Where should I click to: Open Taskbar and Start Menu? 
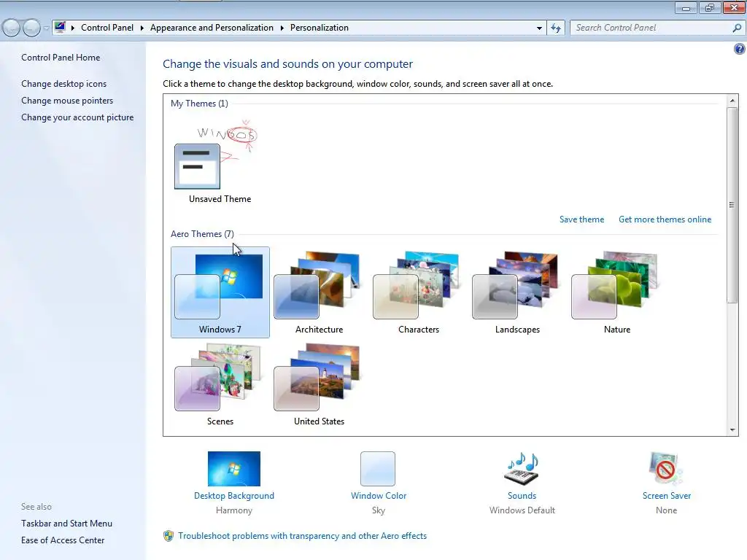[66, 524]
